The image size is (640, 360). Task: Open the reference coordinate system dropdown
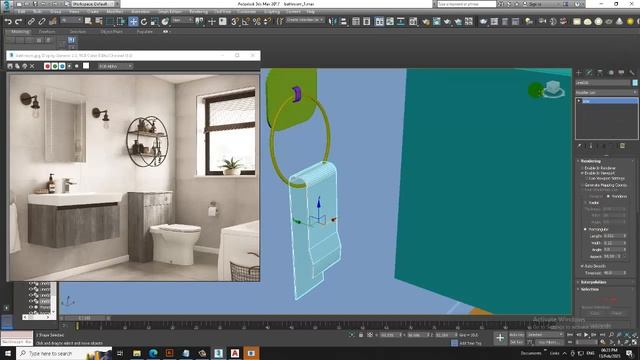pos(182,20)
